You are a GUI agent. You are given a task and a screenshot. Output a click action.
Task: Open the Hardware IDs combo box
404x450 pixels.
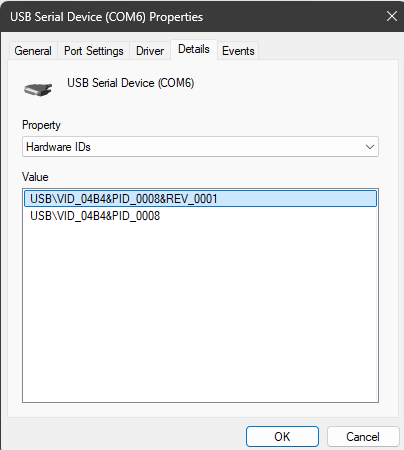[200, 147]
